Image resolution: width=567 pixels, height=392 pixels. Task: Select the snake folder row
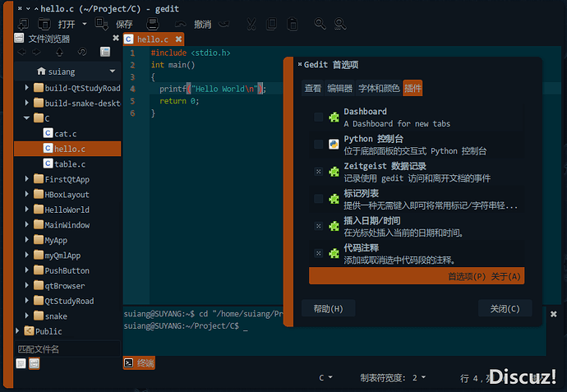67,316
